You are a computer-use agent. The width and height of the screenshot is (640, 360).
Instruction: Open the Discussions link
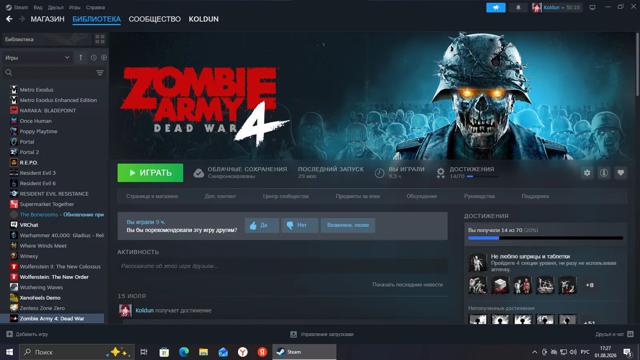[x=422, y=196]
